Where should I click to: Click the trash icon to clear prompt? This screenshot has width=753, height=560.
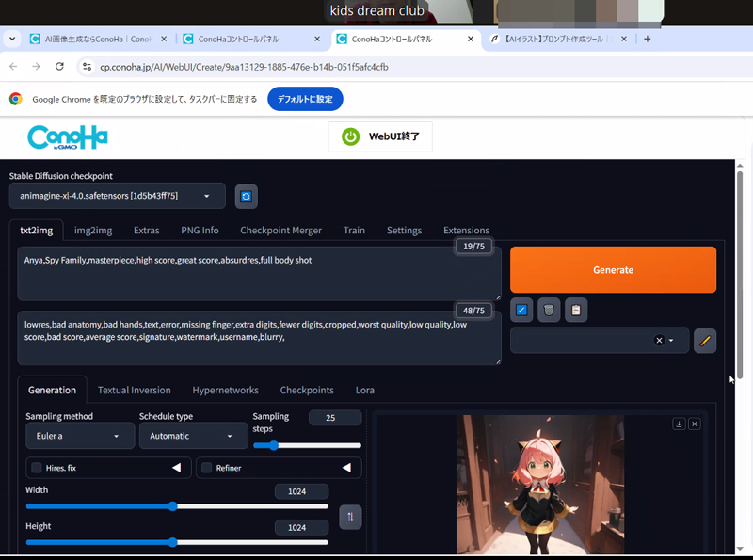[550, 310]
